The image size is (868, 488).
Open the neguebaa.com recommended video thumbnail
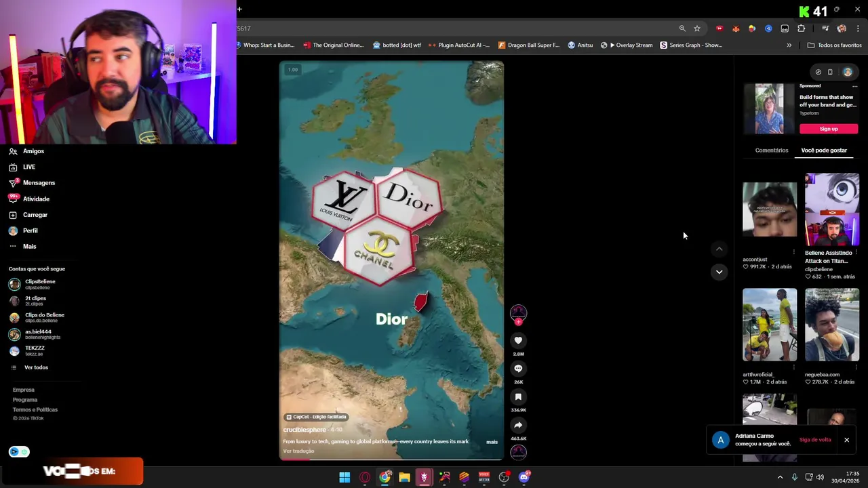point(832,325)
